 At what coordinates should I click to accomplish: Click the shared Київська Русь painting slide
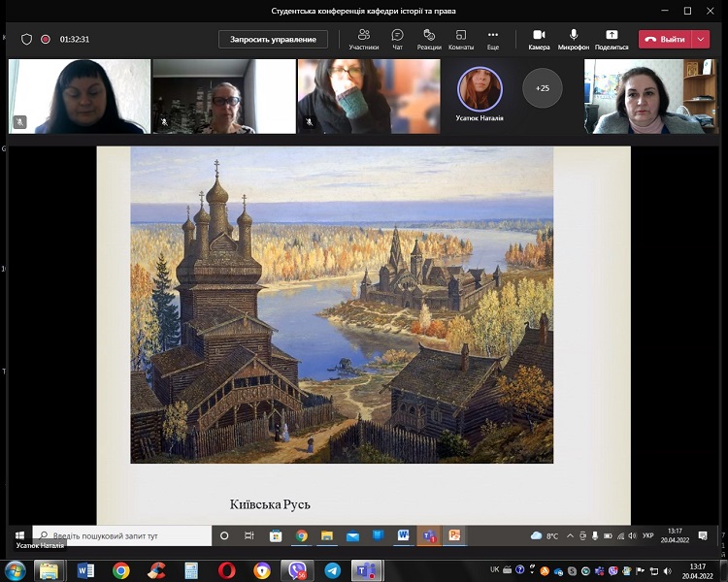(x=342, y=305)
